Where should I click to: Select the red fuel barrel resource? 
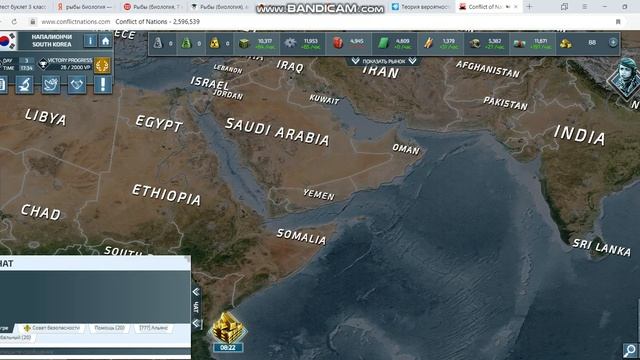pos(338,43)
